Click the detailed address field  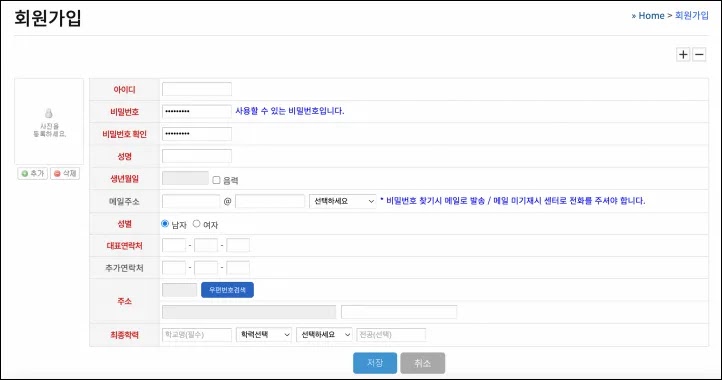click(399, 312)
